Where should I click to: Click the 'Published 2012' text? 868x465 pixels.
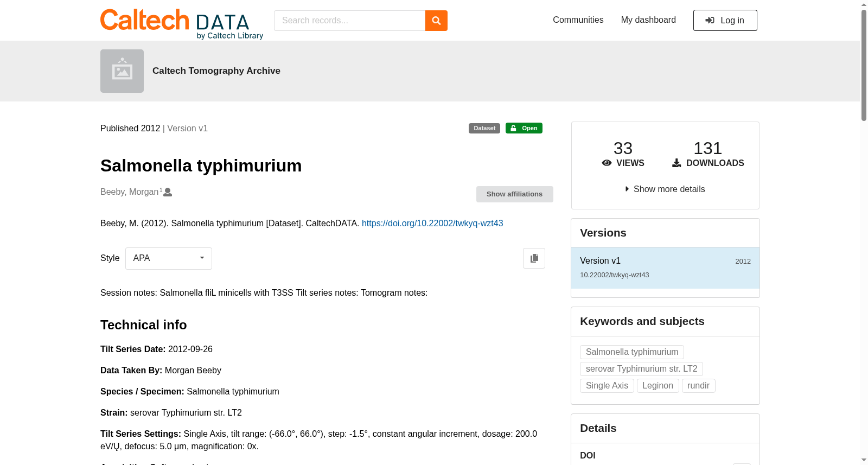(x=130, y=129)
